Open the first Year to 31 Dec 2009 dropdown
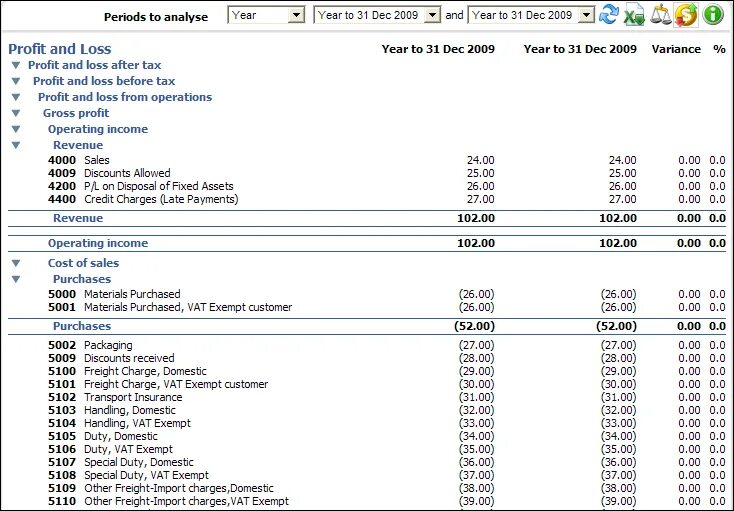This screenshot has width=734, height=511. [x=377, y=15]
